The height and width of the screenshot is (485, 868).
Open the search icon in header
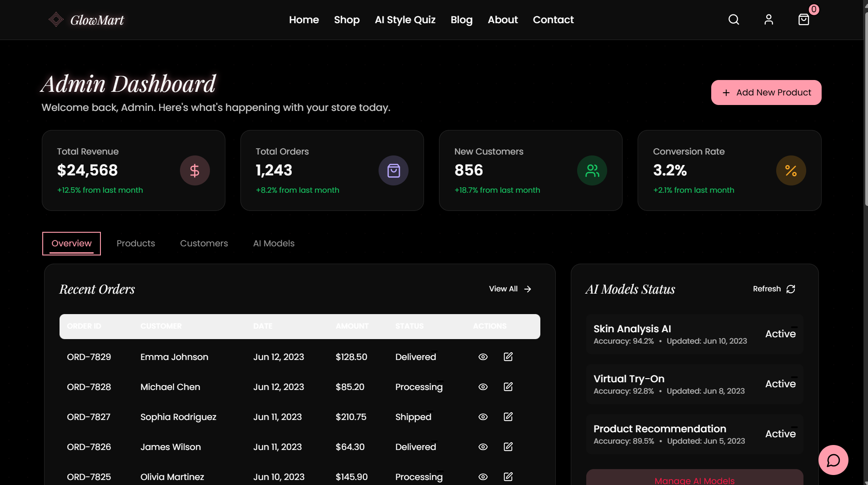click(x=733, y=20)
